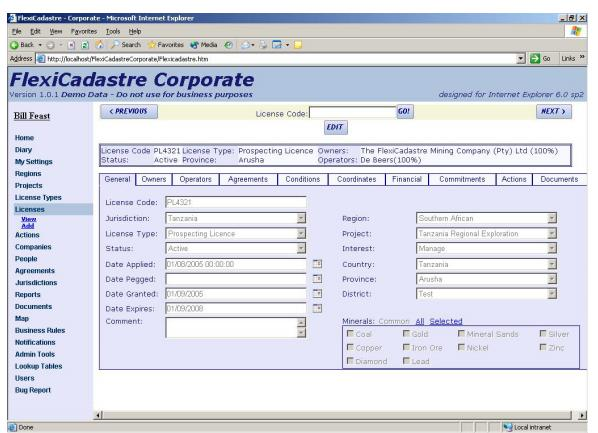Switch to the Commitments tab
The image size is (598, 433).
click(x=462, y=179)
